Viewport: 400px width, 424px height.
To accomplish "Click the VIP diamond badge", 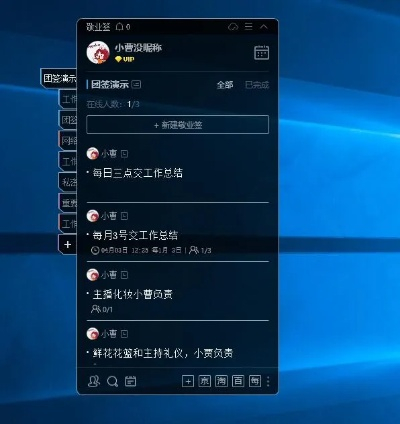I will click(x=124, y=59).
